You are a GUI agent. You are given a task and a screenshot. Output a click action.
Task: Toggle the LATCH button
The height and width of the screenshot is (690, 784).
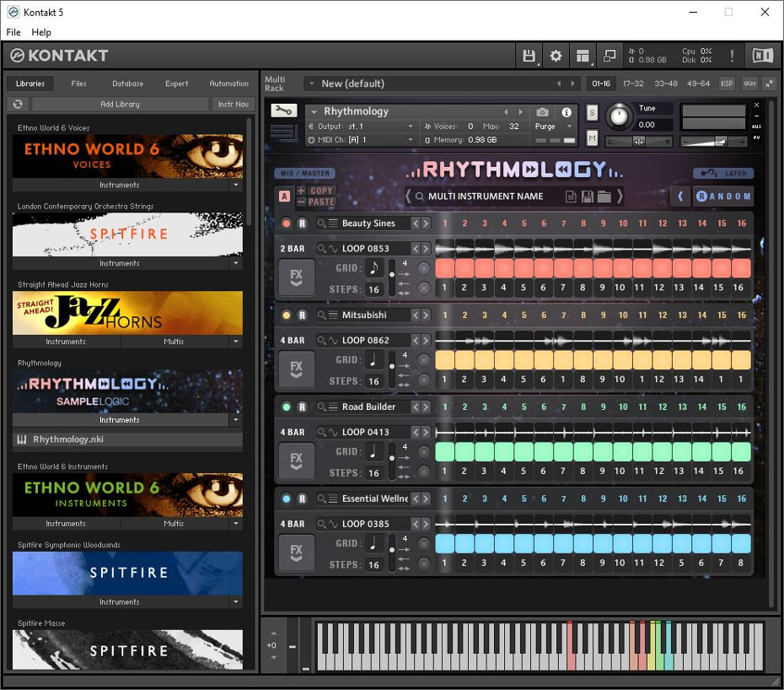(723, 173)
